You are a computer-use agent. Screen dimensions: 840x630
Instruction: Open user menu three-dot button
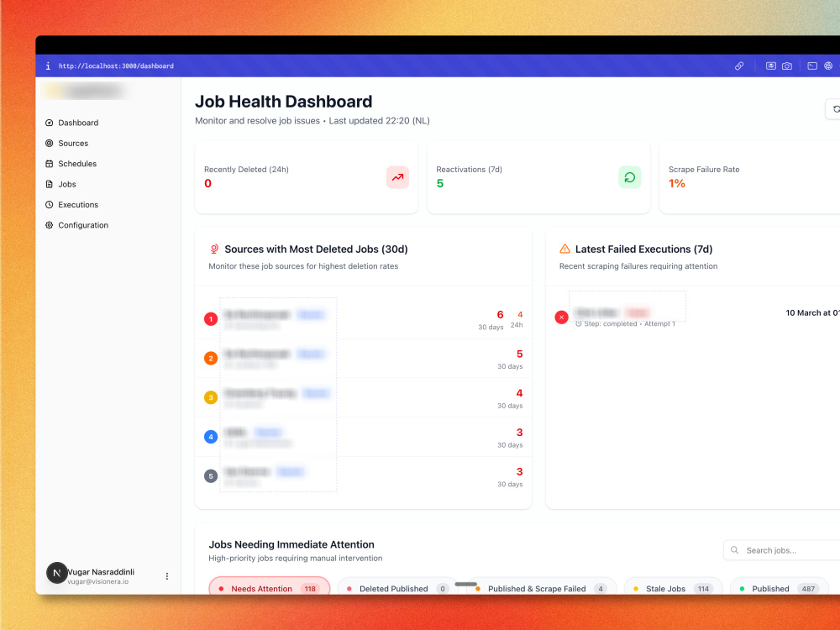(167, 576)
